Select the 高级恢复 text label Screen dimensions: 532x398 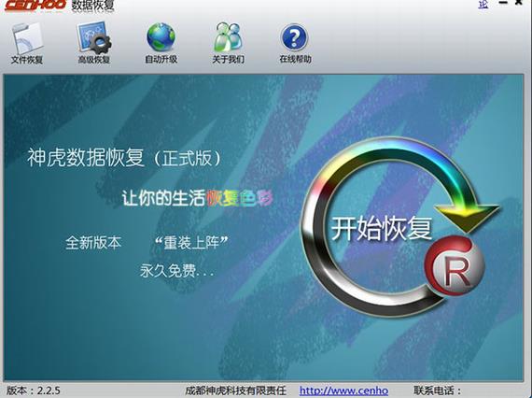click(94, 60)
